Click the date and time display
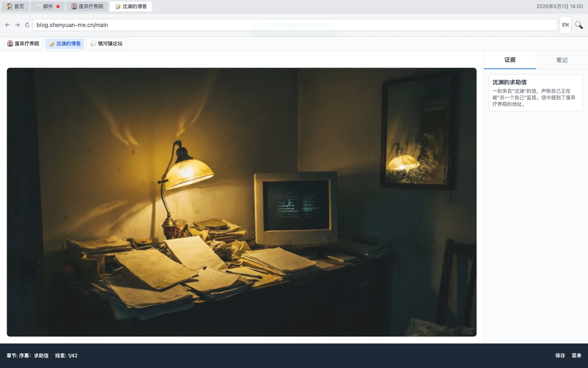Image resolution: width=588 pixels, height=368 pixels. 559,7
